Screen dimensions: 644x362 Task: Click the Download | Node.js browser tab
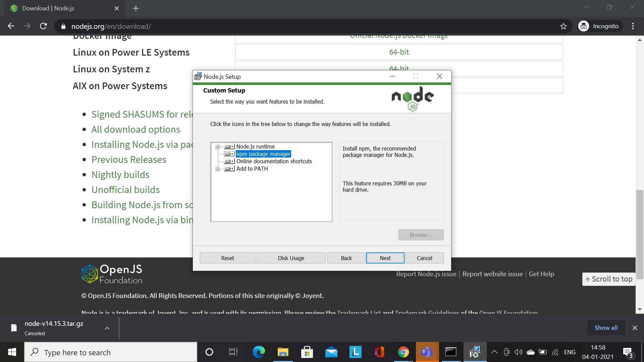pyautogui.click(x=64, y=8)
